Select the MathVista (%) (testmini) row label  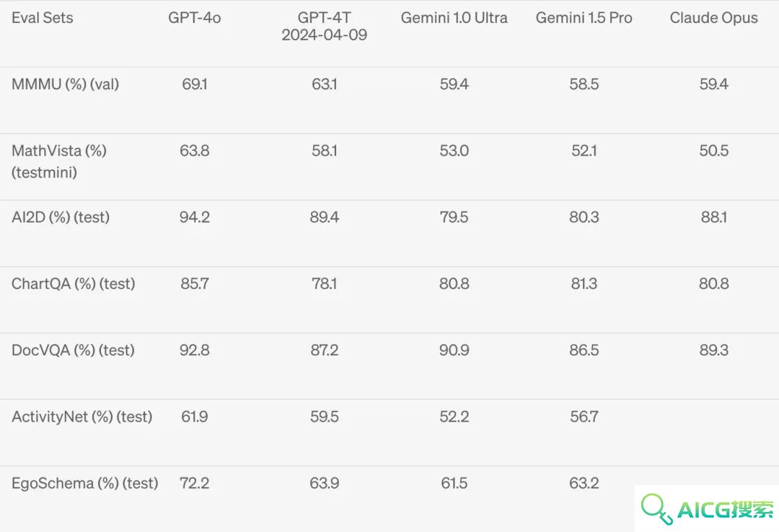pos(59,161)
